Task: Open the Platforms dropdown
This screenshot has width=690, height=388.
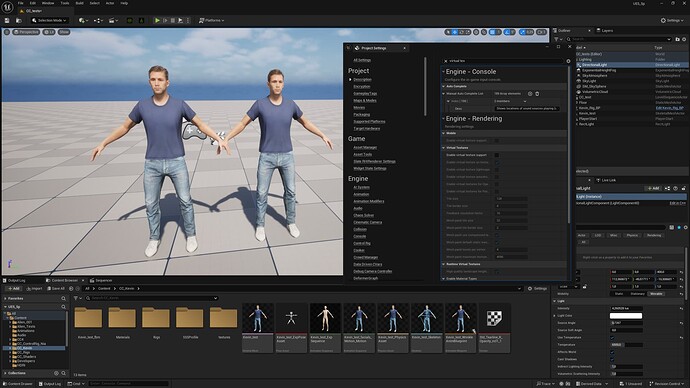Action: (x=212, y=20)
